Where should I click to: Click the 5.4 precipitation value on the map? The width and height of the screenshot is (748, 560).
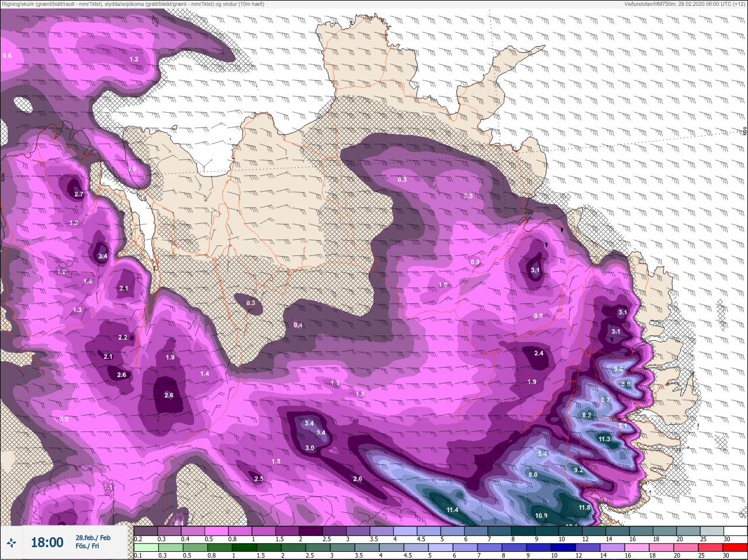542,454
